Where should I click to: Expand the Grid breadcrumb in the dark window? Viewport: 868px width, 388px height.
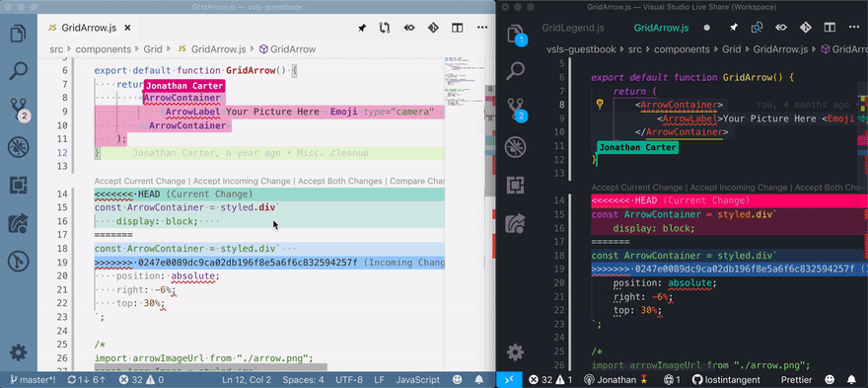pyautogui.click(x=732, y=49)
